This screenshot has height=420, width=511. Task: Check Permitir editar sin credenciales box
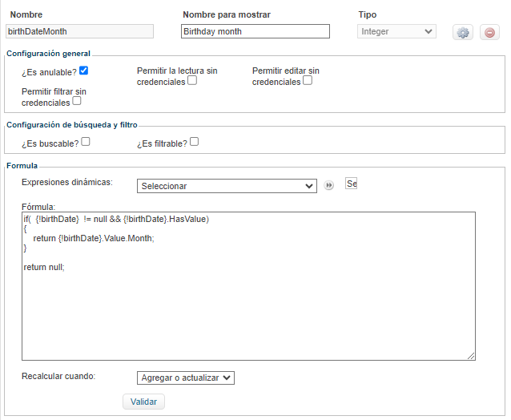[x=308, y=81]
